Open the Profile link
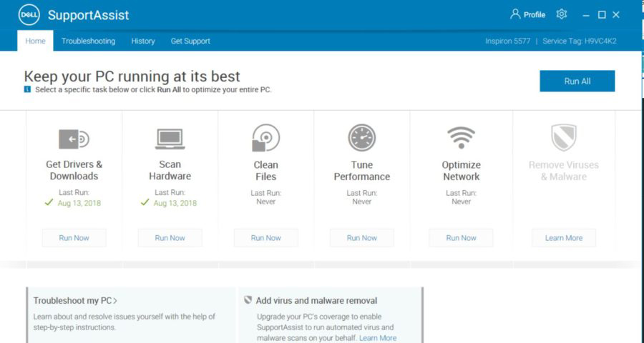The image size is (644, 343). [535, 15]
